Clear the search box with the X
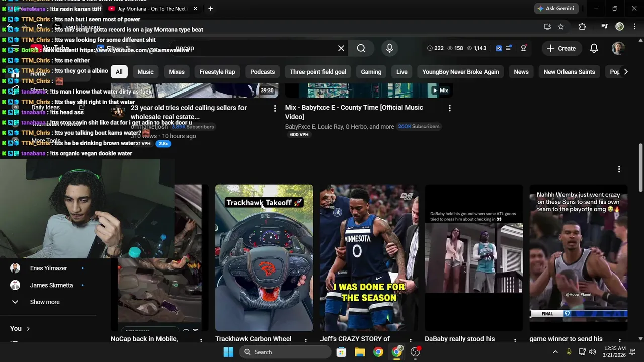Screen dimensions: 644x362 (341, 48)
